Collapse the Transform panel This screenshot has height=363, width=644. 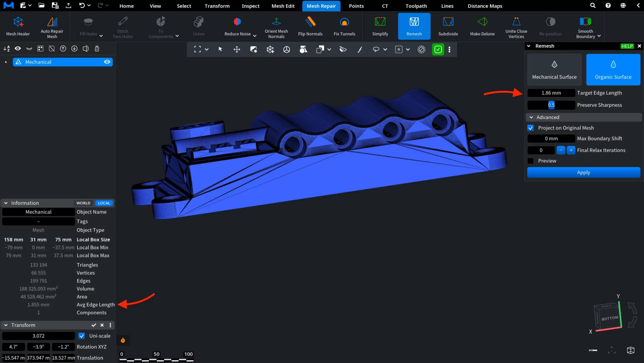point(6,325)
